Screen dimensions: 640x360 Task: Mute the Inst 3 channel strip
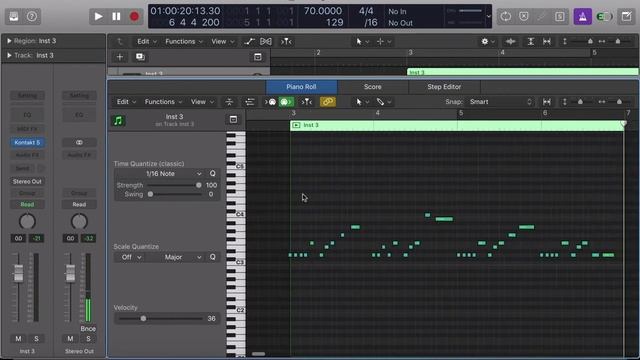(x=18, y=338)
